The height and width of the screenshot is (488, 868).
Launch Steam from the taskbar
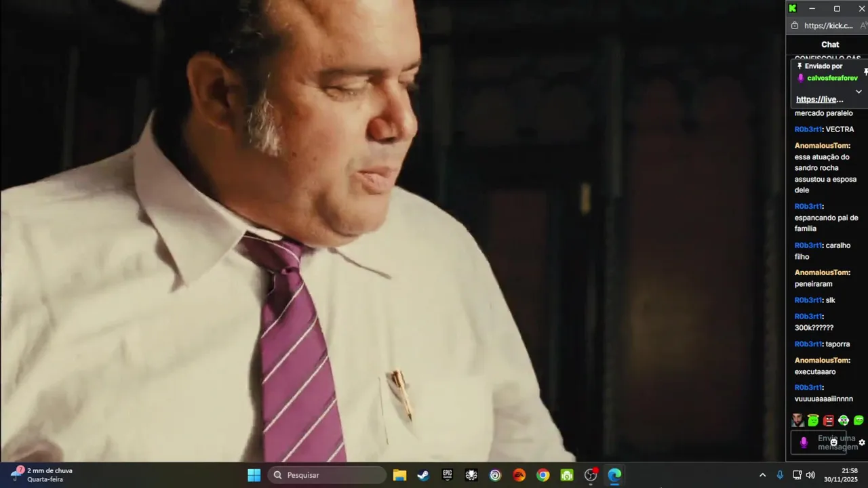point(423,475)
